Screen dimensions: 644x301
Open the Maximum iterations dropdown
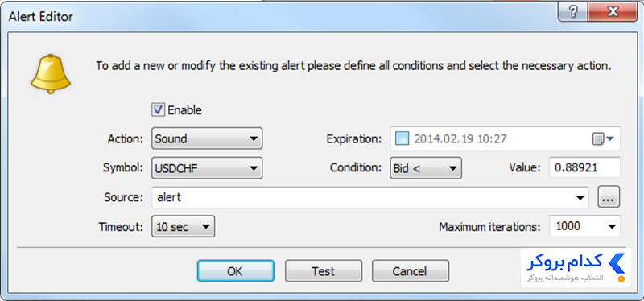tap(585, 226)
